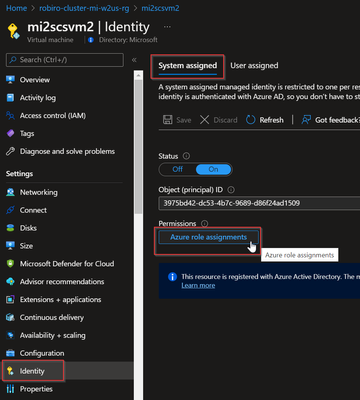Turn Status toggle Off
Screen dimensions: 360x400
[178, 169]
